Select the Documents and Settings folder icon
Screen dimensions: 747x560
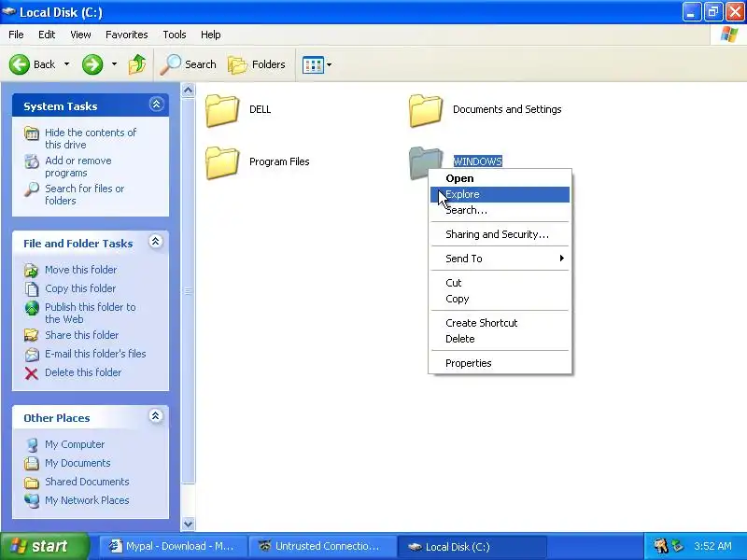pyautogui.click(x=426, y=110)
